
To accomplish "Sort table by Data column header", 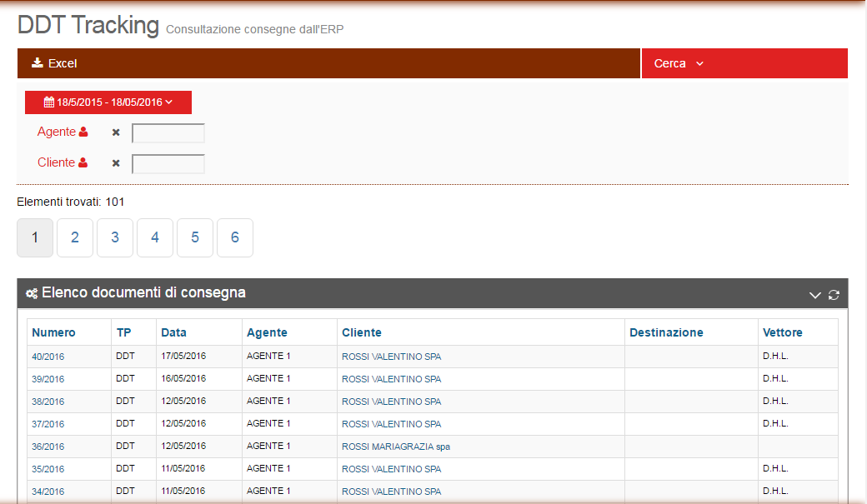I will [174, 332].
